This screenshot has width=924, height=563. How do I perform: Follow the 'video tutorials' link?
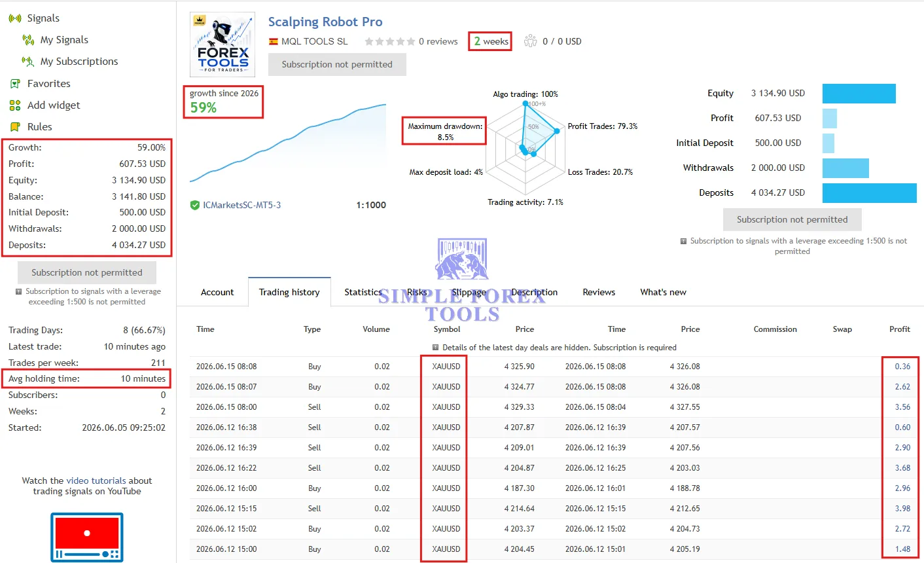pyautogui.click(x=96, y=481)
